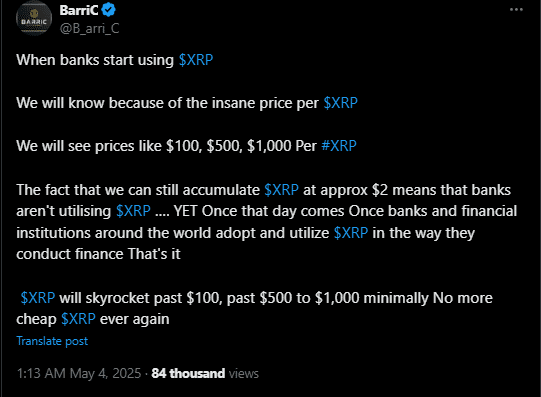
Task: Open the #XRP hashtag link
Action: point(339,146)
